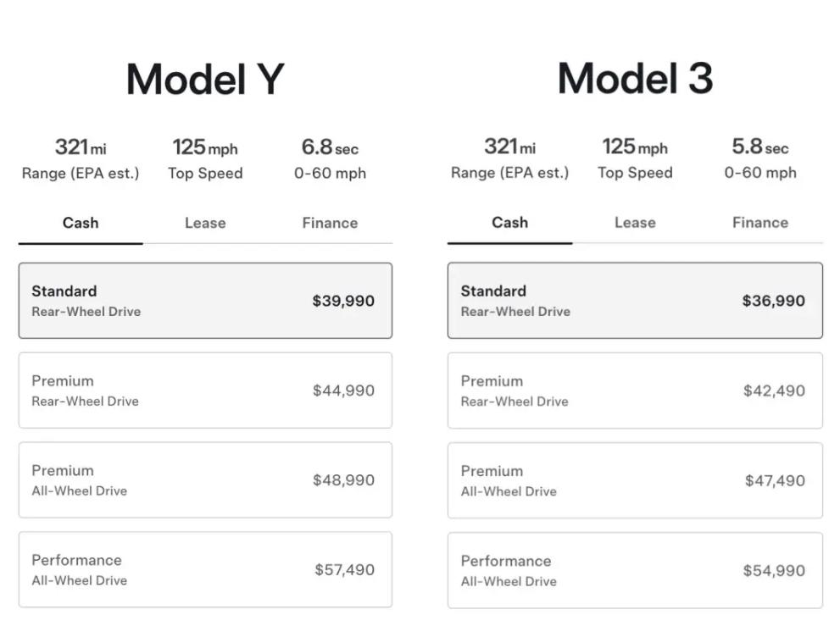Select the Model 3 Cash tab

(x=509, y=223)
